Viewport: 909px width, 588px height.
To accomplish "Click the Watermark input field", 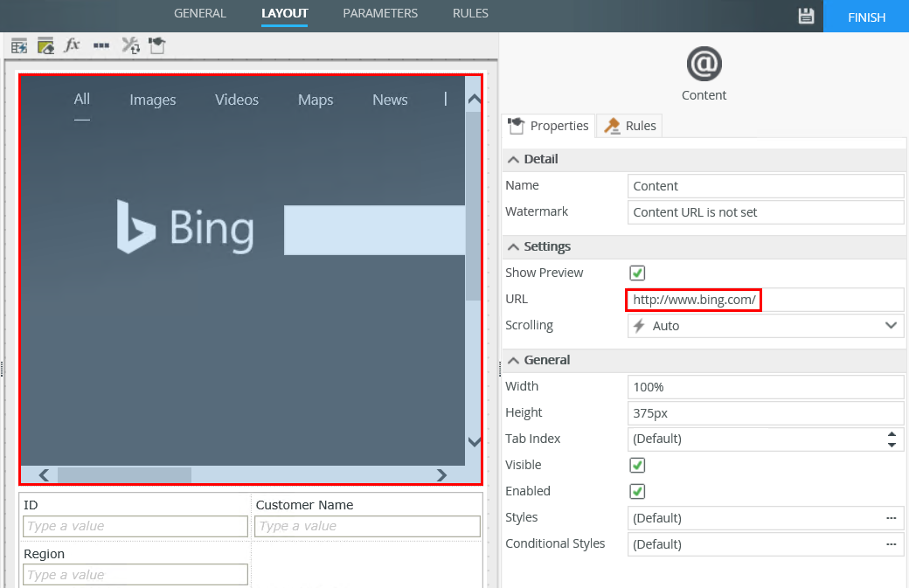I will pyautogui.click(x=766, y=212).
